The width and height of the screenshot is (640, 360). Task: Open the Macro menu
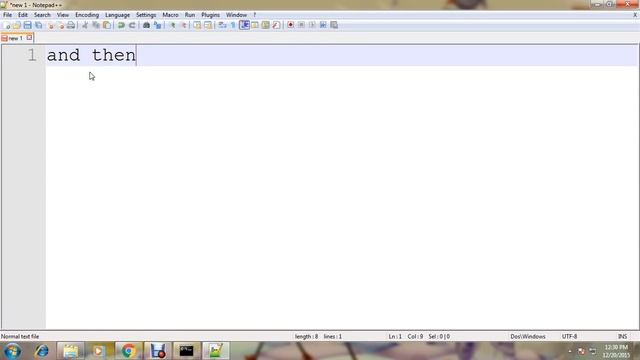coord(170,15)
